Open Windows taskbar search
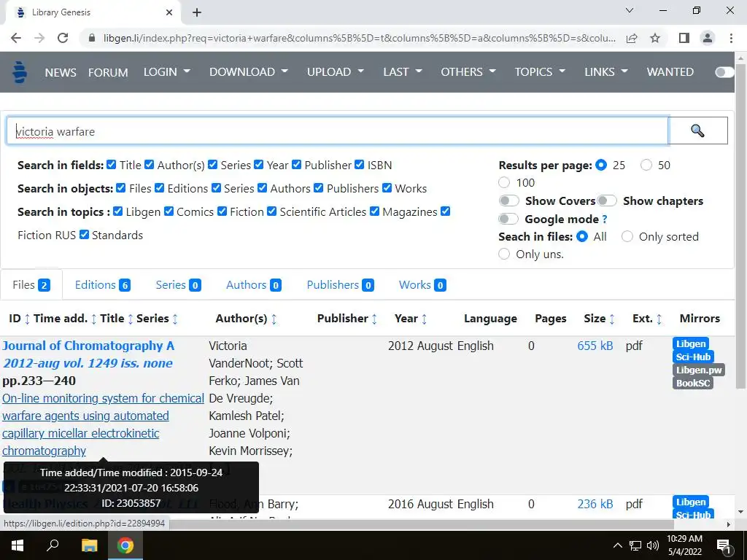Screen dimensions: 747x560 click(53, 545)
